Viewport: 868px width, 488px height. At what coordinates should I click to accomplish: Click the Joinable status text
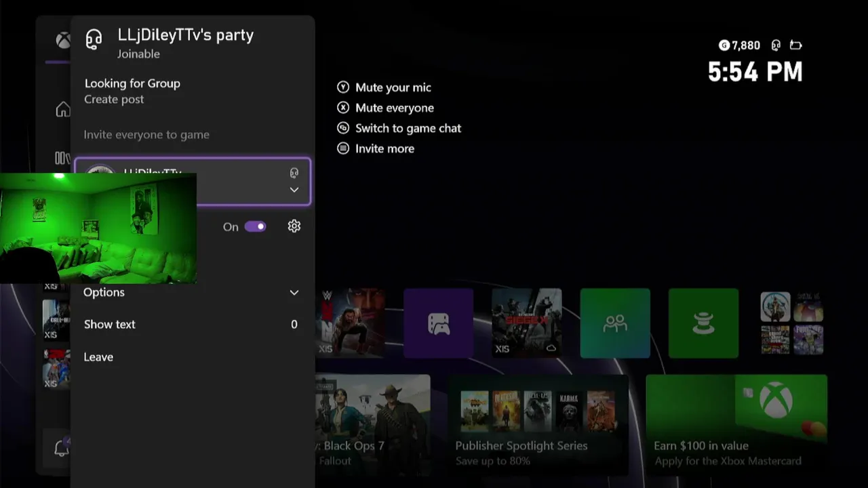[138, 54]
